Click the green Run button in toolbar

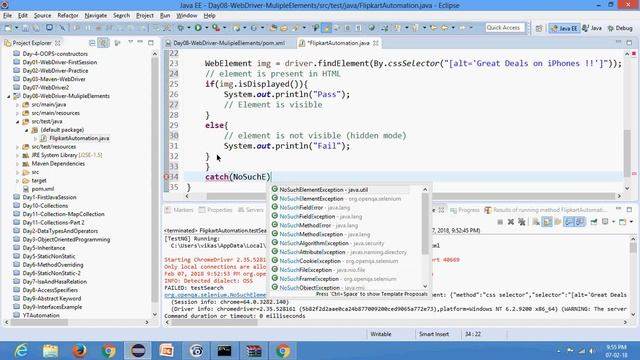(x=198, y=28)
